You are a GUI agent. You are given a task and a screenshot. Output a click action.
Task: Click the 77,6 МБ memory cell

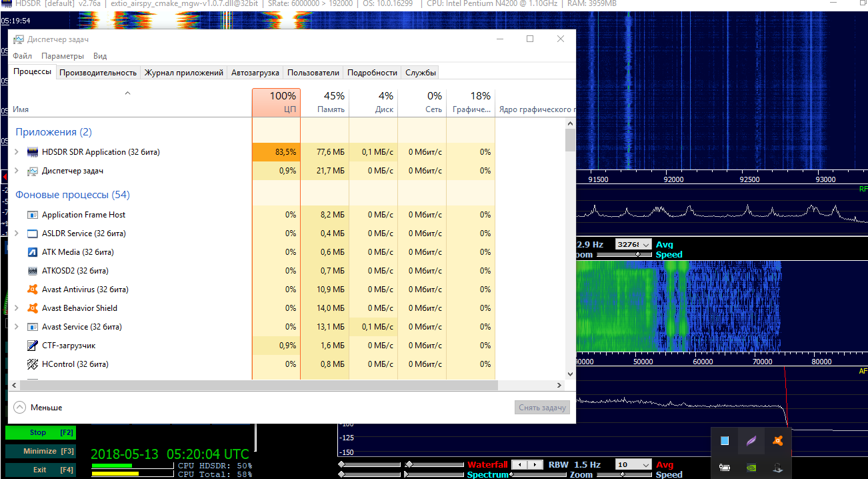pyautogui.click(x=325, y=152)
